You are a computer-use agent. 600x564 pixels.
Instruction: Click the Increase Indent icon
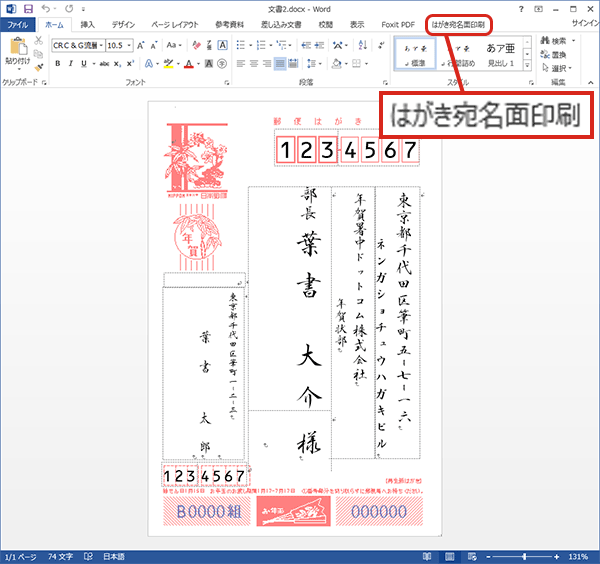pos(319,46)
